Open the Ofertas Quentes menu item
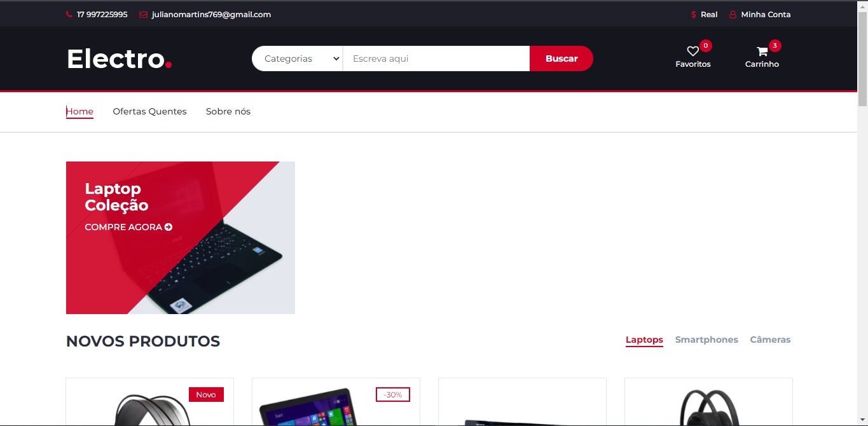Image resolution: width=868 pixels, height=426 pixels. [149, 111]
